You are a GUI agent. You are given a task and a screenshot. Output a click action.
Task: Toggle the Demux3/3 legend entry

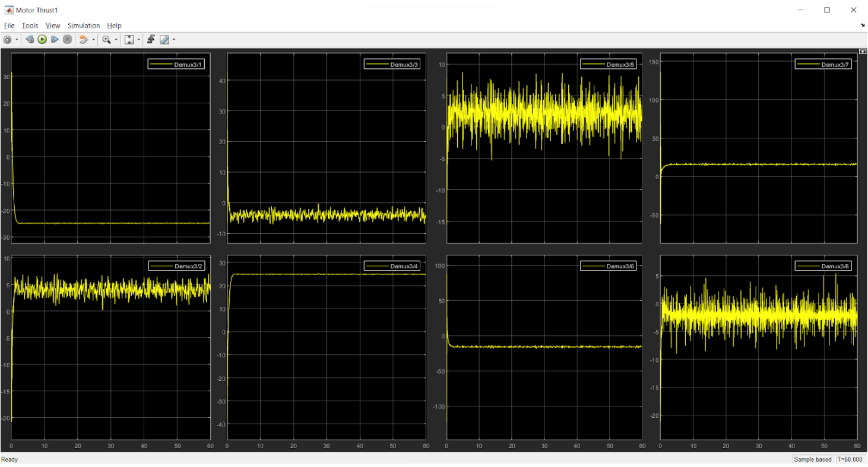point(393,64)
